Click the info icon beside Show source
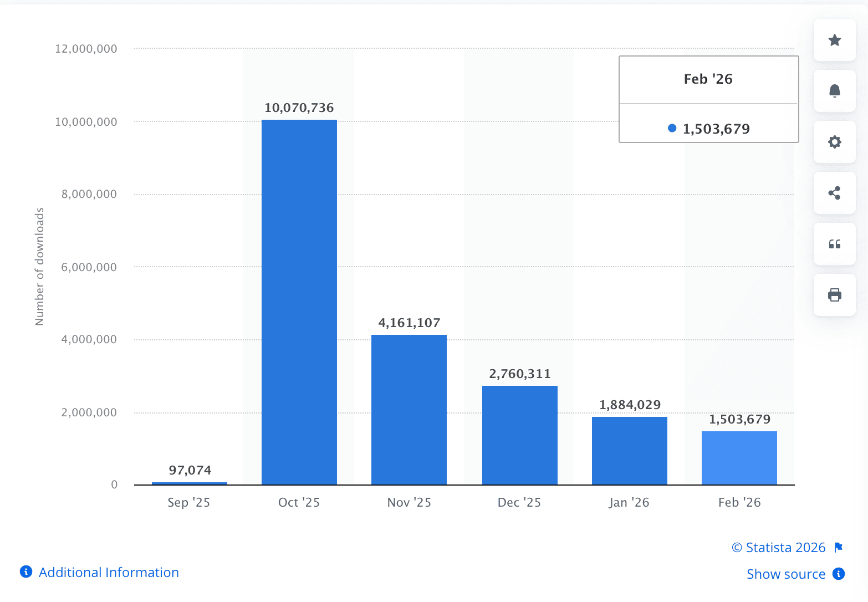This screenshot has width=868, height=602. pos(839,574)
